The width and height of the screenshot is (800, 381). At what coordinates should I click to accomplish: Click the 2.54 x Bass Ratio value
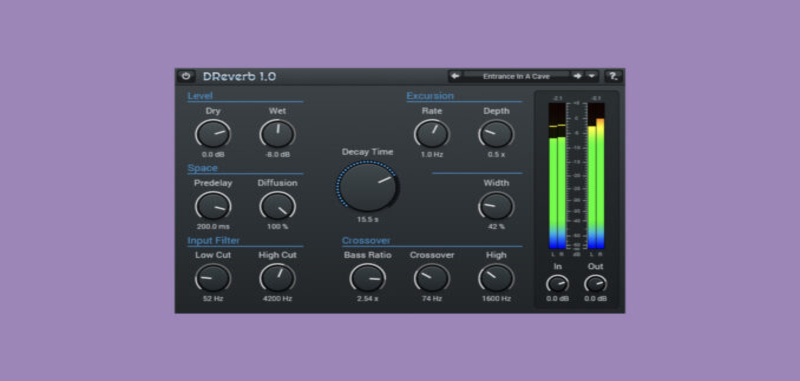point(367,298)
